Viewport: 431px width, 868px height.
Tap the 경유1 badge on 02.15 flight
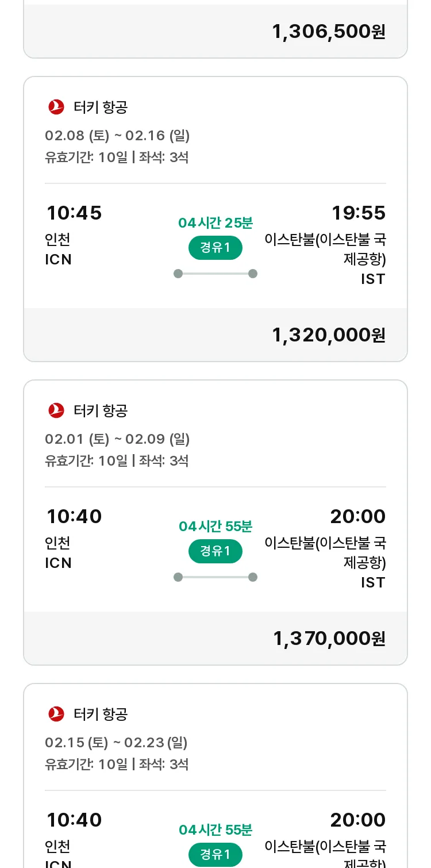coord(215,854)
